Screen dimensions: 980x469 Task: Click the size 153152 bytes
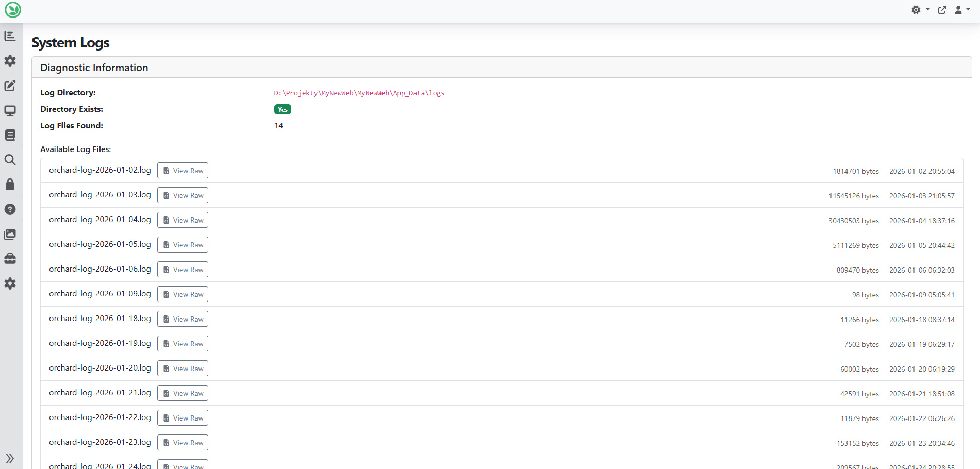point(858,443)
